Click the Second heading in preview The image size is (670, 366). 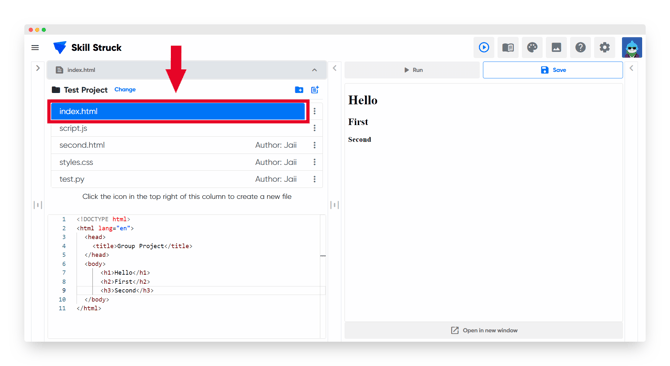pyautogui.click(x=359, y=140)
